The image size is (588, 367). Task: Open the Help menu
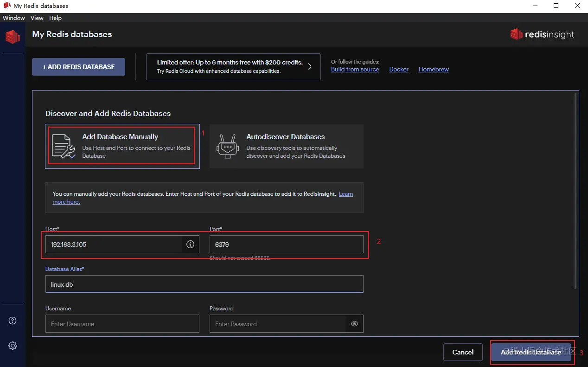55,18
